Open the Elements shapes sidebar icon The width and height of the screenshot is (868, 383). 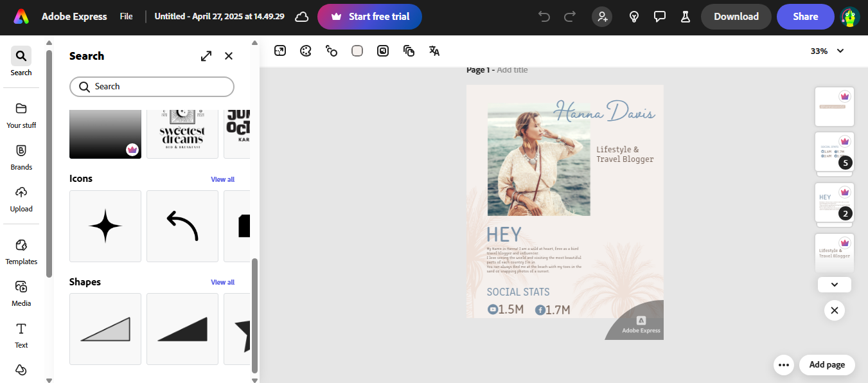coord(21,370)
